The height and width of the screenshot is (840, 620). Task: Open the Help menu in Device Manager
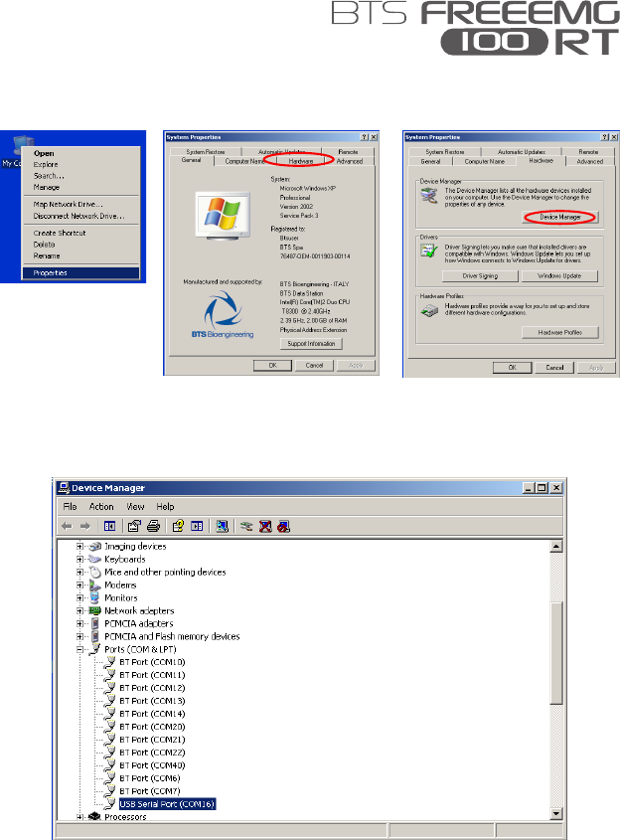[166, 506]
